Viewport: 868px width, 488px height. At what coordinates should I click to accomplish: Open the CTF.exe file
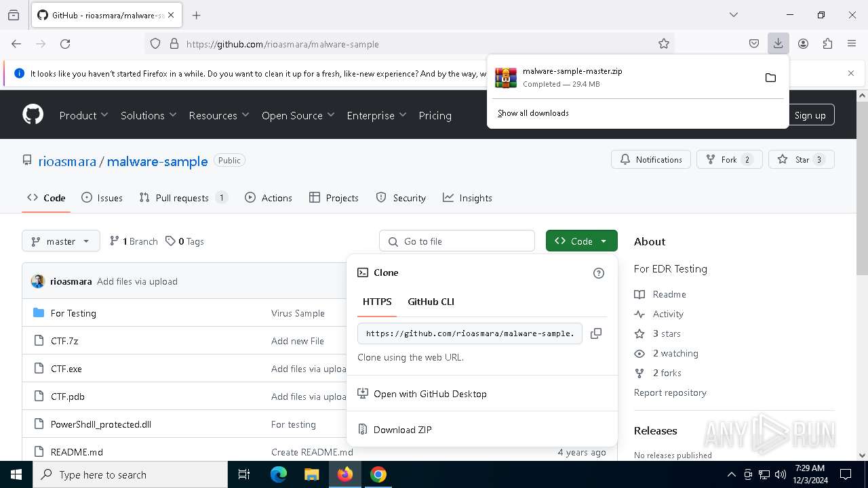click(x=66, y=369)
